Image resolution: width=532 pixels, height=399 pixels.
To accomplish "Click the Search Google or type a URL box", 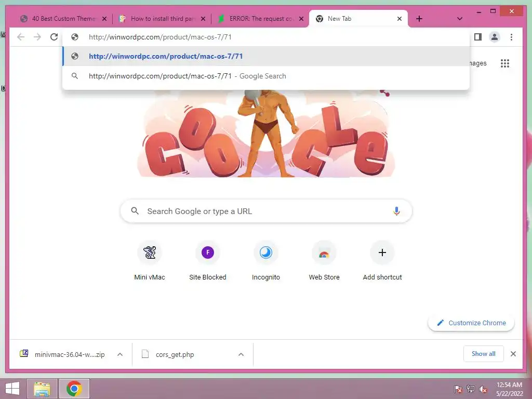I will point(266,211).
